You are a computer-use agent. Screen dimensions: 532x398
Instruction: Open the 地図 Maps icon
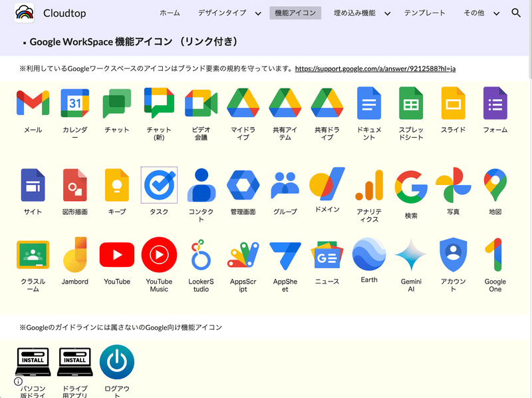[x=495, y=185]
